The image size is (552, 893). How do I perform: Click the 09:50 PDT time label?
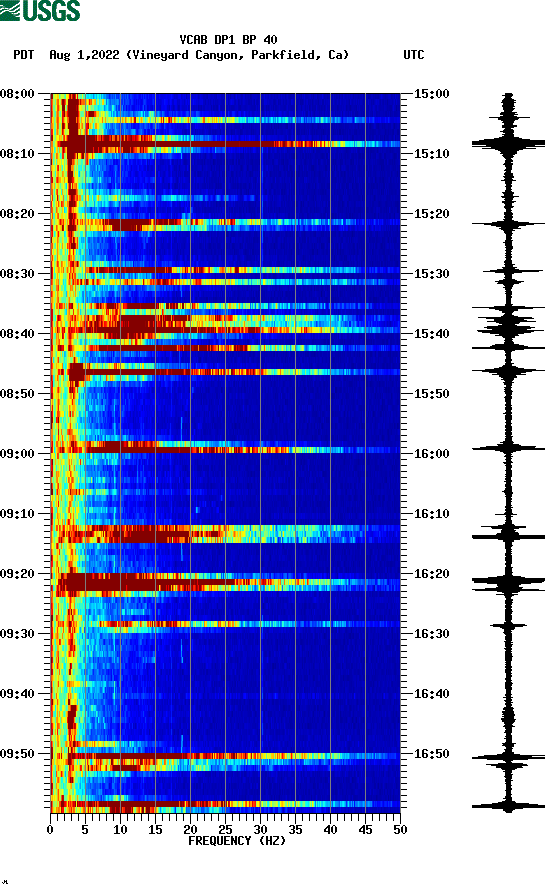point(17,753)
